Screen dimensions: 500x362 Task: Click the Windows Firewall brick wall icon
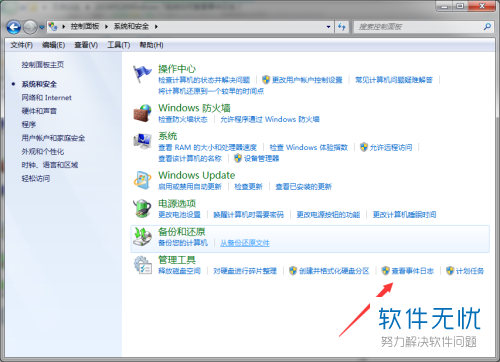point(142,113)
